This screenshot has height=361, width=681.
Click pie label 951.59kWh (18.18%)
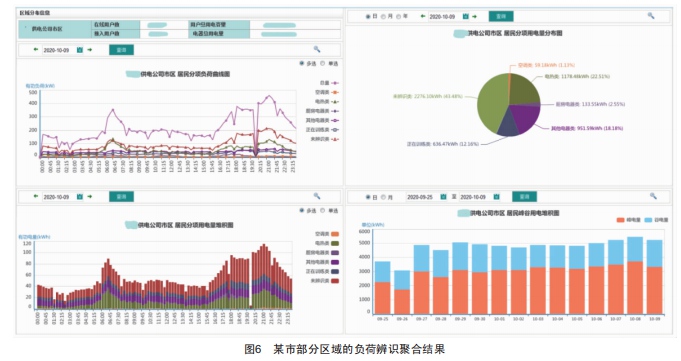(x=600, y=128)
